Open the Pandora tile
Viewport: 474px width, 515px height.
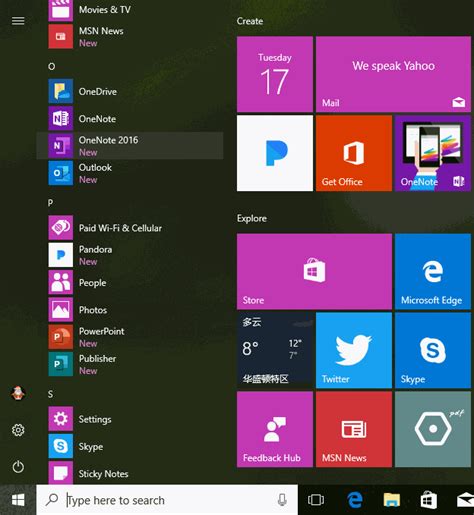pyautogui.click(x=275, y=153)
